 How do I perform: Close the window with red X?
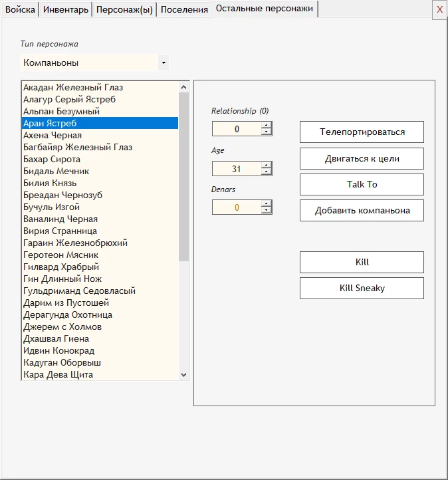pos(440,10)
